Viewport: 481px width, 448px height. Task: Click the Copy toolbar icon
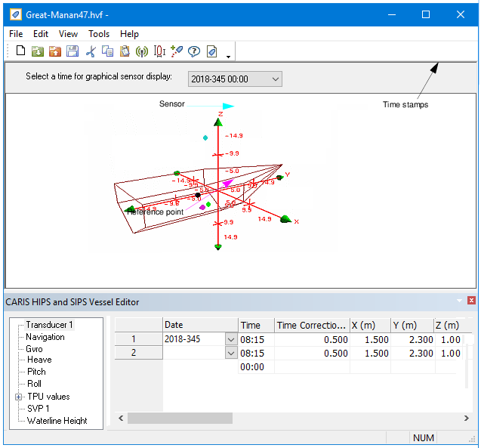(107, 51)
